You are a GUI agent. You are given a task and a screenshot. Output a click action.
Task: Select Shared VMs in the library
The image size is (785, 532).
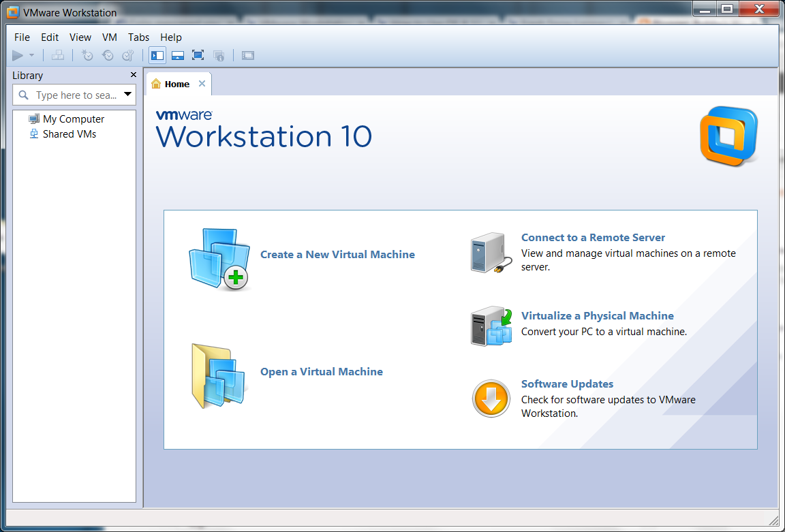pyautogui.click(x=70, y=134)
